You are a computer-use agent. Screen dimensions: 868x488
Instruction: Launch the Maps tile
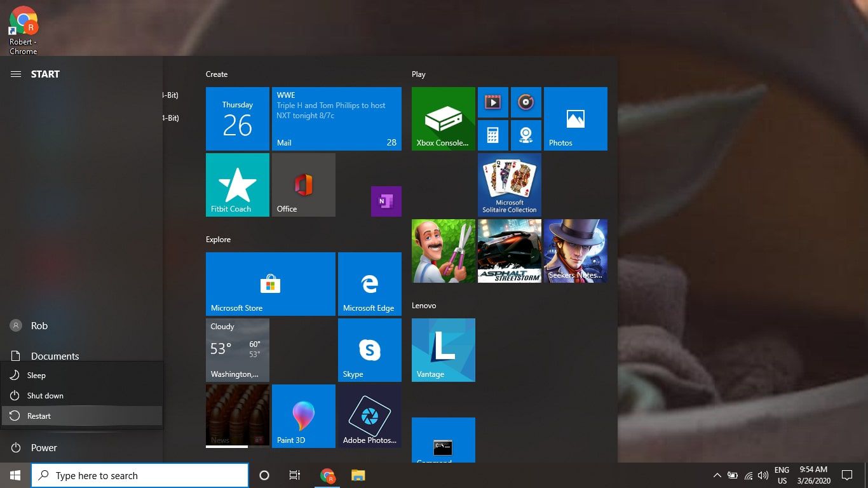(526, 135)
